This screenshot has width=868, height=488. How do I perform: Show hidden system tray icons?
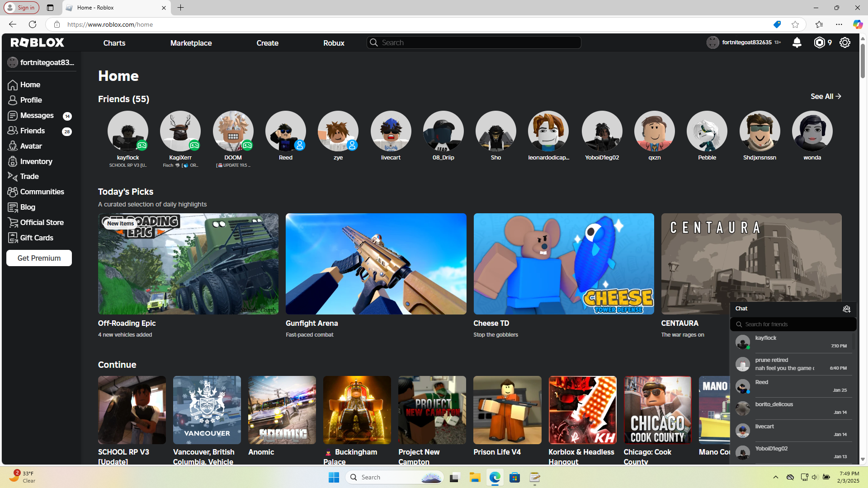(776, 477)
